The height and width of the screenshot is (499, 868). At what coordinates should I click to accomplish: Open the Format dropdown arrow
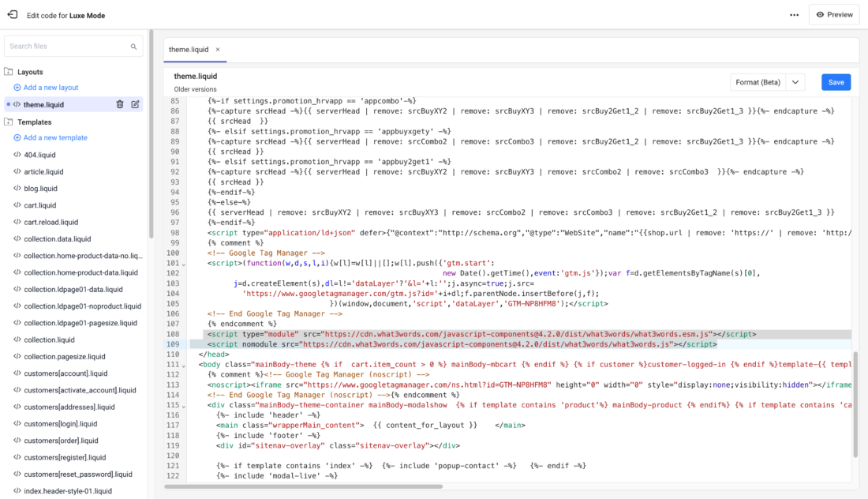795,82
